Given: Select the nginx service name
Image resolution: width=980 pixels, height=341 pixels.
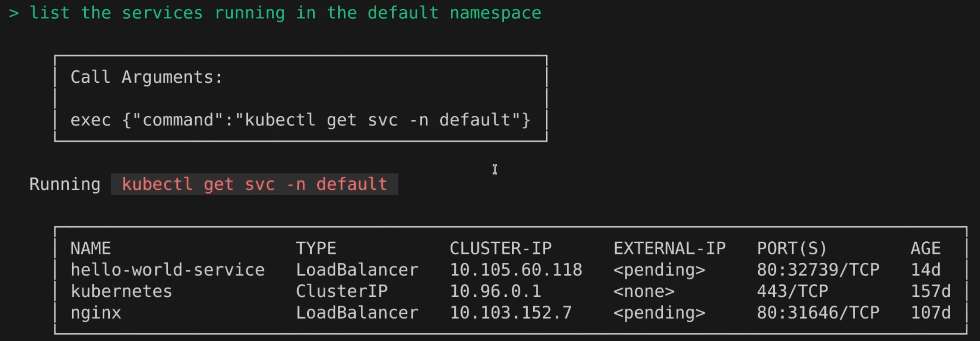Looking at the screenshot, I should pyautogui.click(x=95, y=313).
